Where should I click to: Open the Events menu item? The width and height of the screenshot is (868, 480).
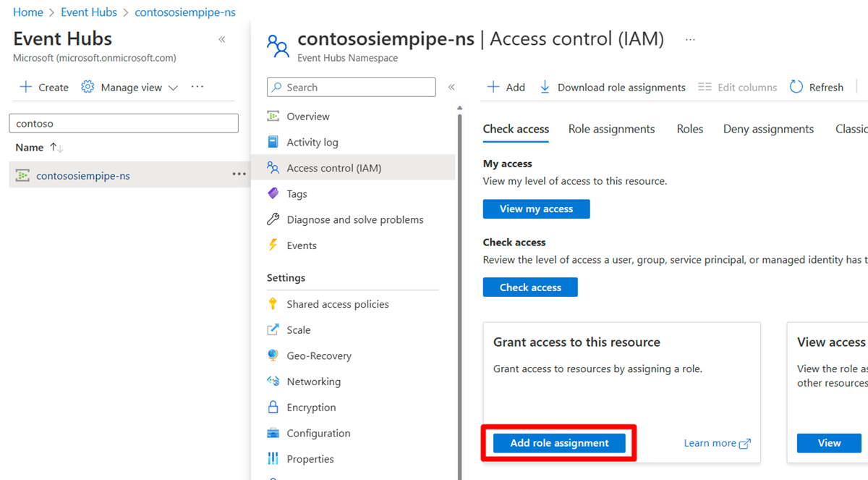[x=301, y=245]
